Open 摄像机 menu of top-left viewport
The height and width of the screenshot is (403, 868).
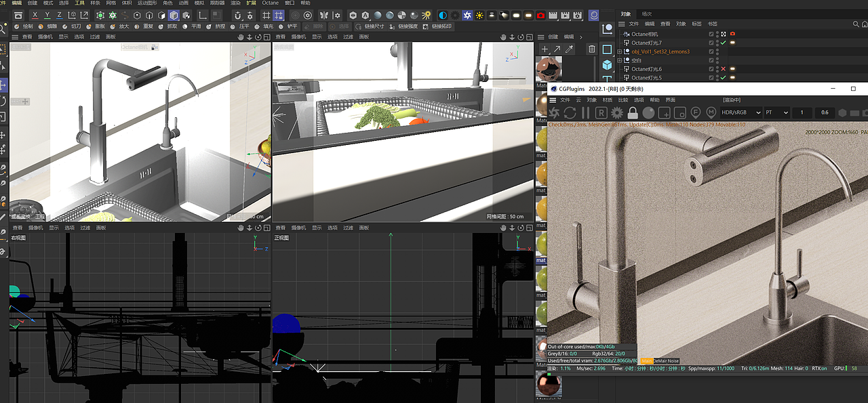tap(45, 37)
